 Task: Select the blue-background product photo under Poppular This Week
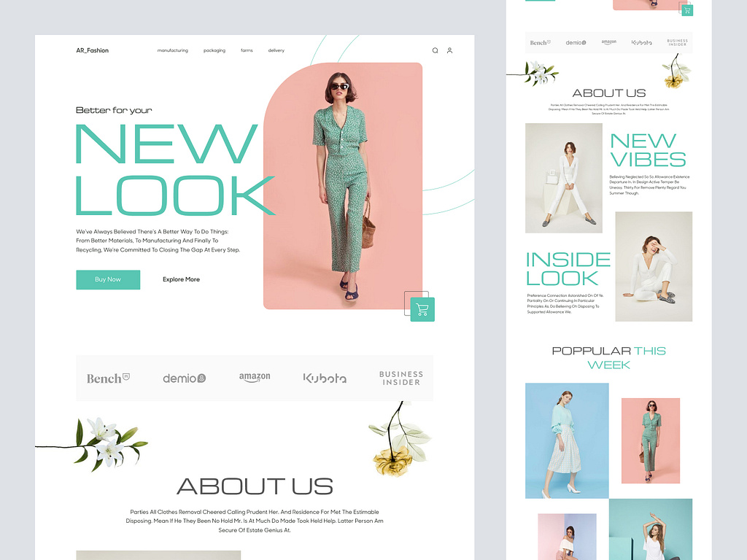567,440
